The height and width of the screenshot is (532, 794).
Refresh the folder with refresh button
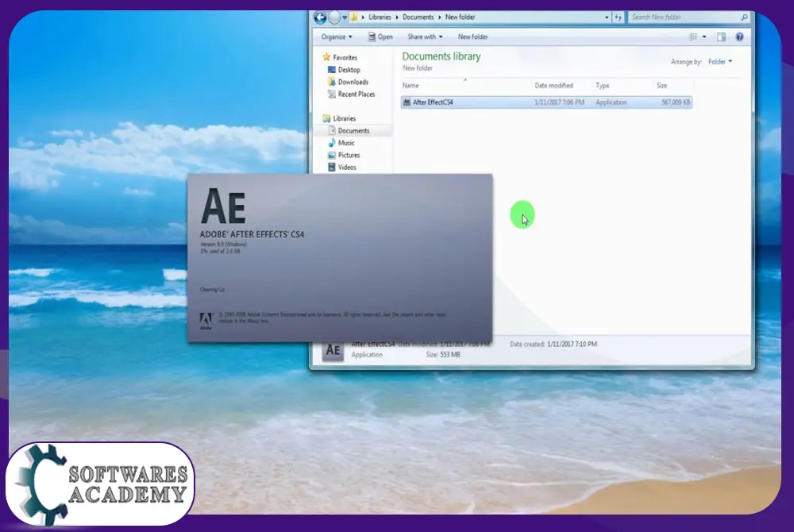[x=619, y=17]
